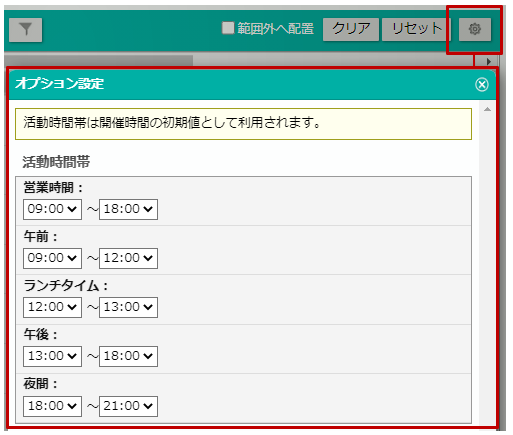Open ランチタイム end time 13:00 dropdown
This screenshot has width=513, height=435.
(128, 307)
